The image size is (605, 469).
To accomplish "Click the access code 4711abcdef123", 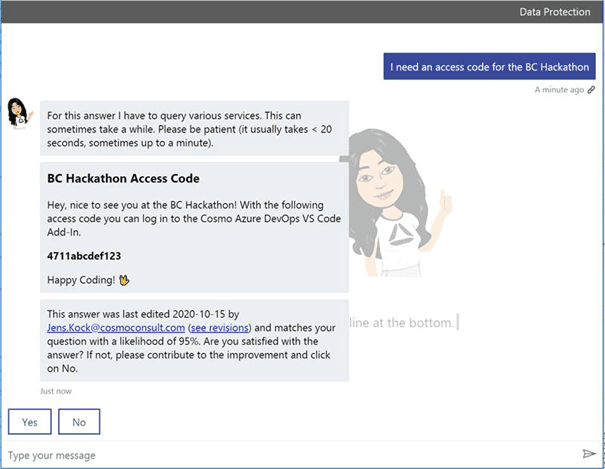I will click(84, 256).
